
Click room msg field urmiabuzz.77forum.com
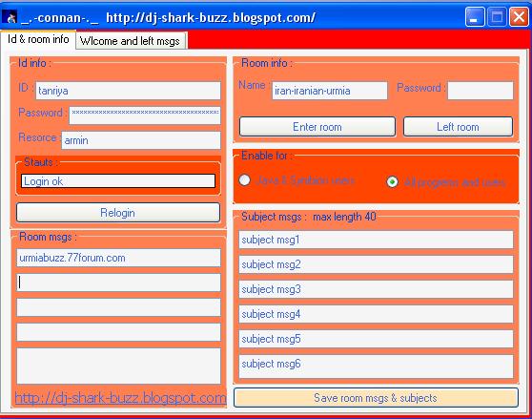(118, 258)
